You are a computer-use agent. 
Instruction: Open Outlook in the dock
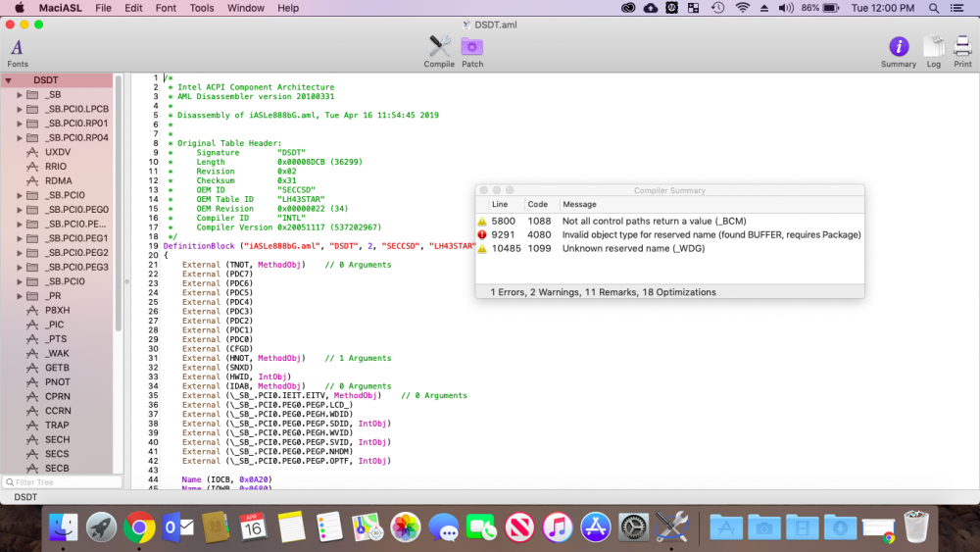click(177, 527)
